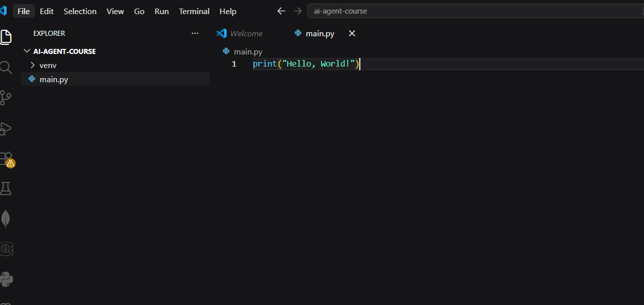Close the main.py editor tab
The width and height of the screenshot is (644, 305).
pyautogui.click(x=352, y=33)
